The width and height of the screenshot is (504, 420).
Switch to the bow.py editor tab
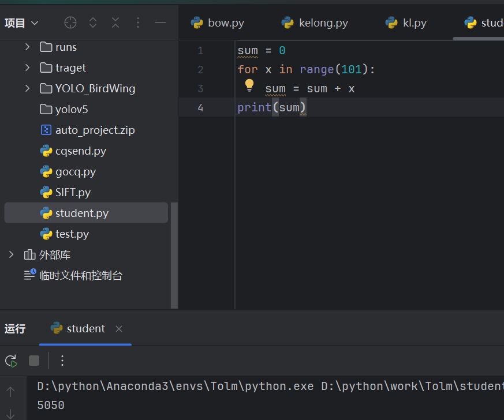point(218,22)
